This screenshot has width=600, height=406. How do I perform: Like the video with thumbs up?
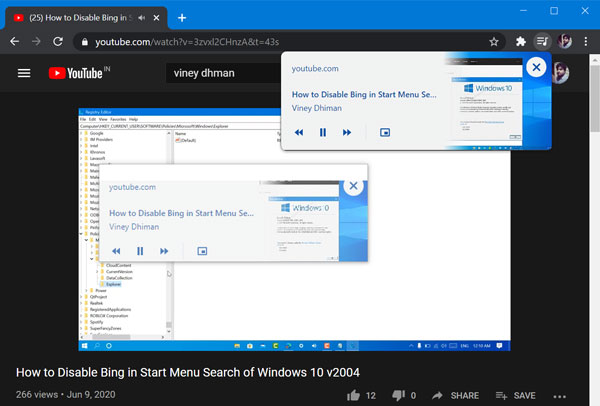[x=354, y=395]
